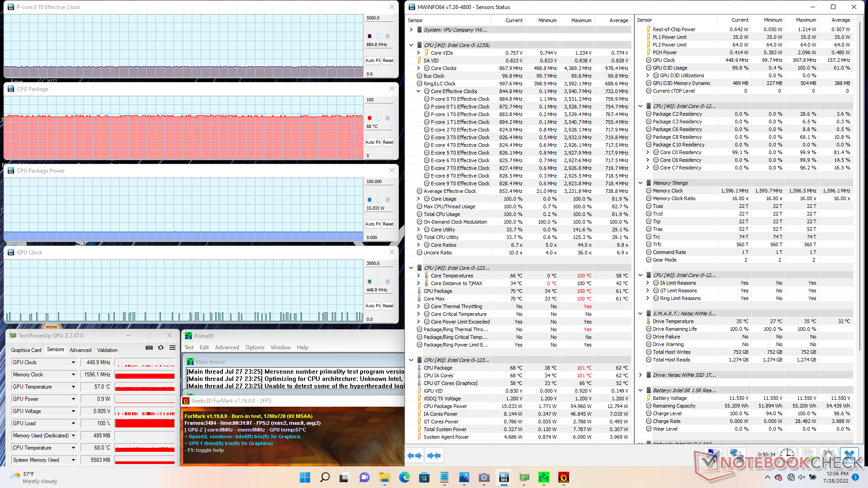Image resolution: width=868 pixels, height=488 pixels.
Task: Show hidden system tray icons
Action: (x=767, y=477)
